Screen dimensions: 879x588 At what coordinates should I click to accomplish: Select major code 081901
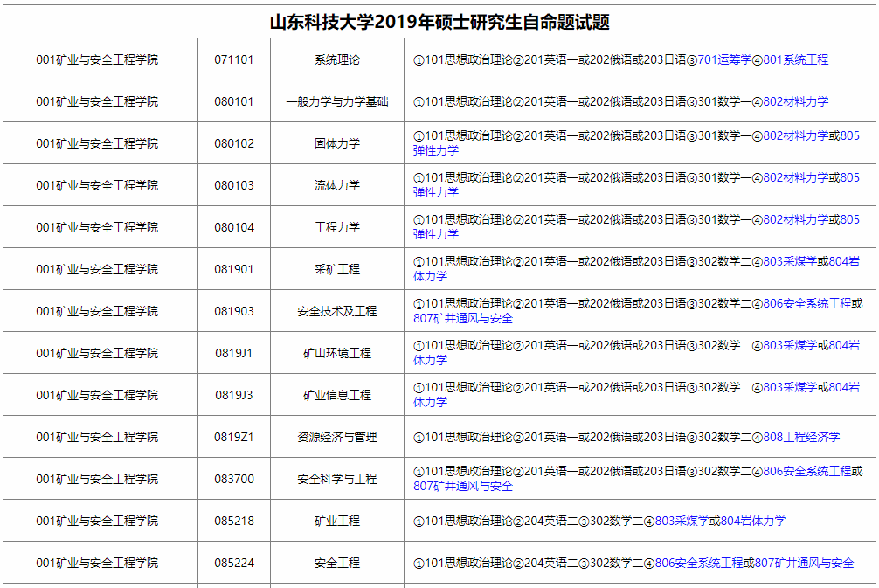pos(234,269)
